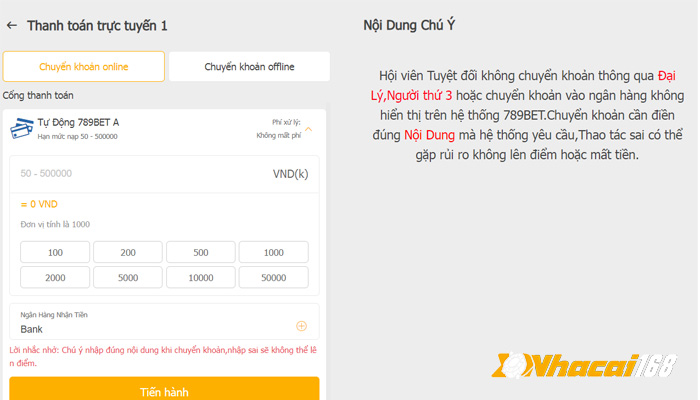
Task: Switch to Chuyển khoản offline tab
Action: click(249, 67)
